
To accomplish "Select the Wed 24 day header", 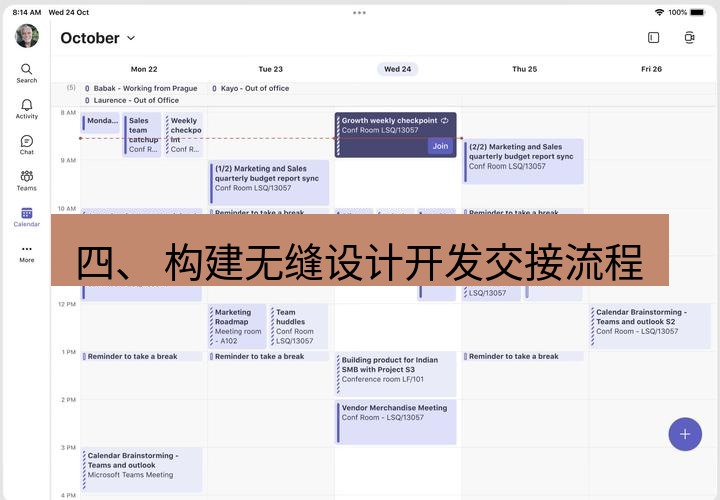I will pos(398,69).
